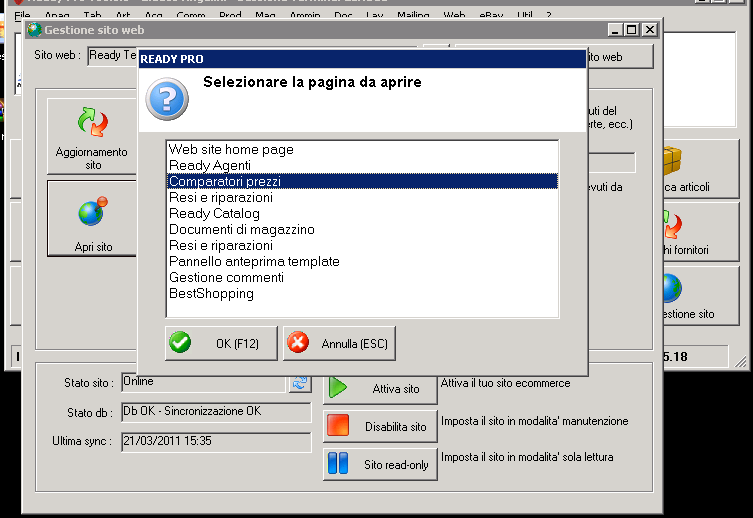This screenshot has height=518, width=753.
Task: Click the 'estione sito' globe icon in background window
Action: pyautogui.click(x=673, y=288)
